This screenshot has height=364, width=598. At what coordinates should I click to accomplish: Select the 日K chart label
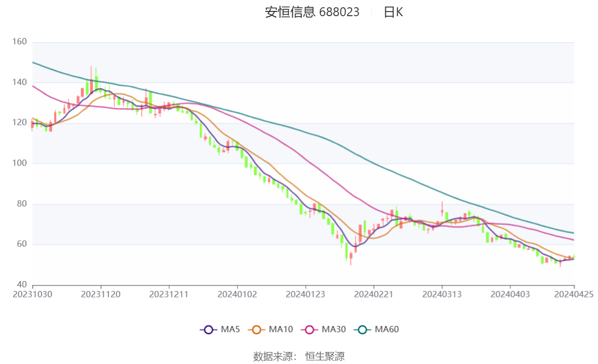393,12
